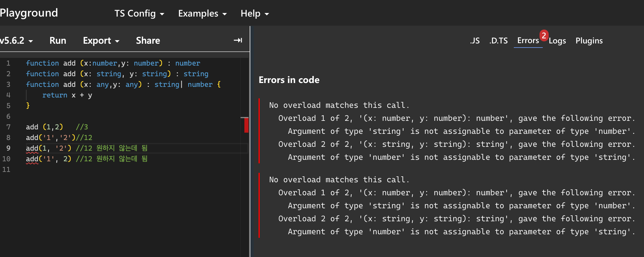Open the Plugins tab

[589, 41]
